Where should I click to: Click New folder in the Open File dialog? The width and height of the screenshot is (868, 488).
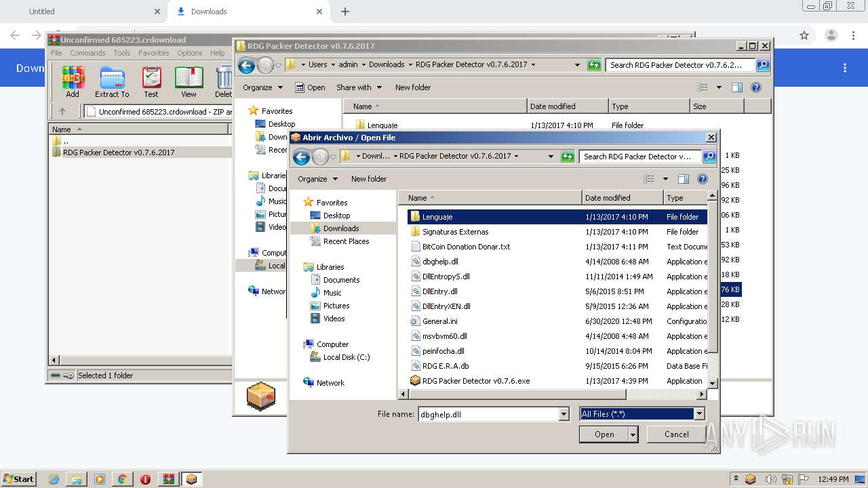[369, 179]
